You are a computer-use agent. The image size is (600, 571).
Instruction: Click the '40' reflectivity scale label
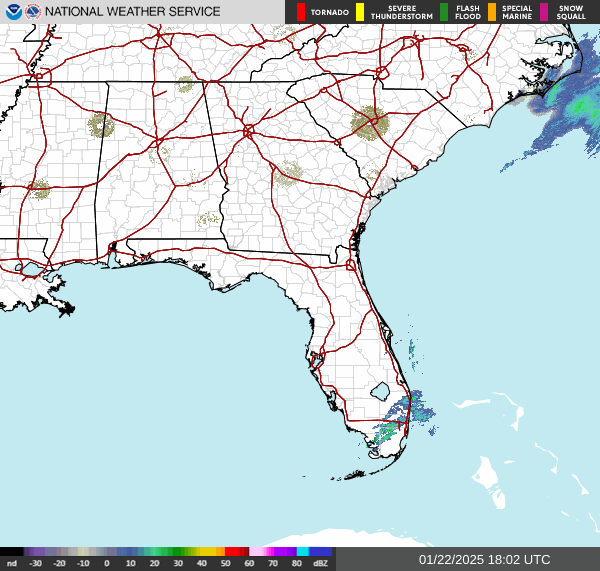(202, 563)
